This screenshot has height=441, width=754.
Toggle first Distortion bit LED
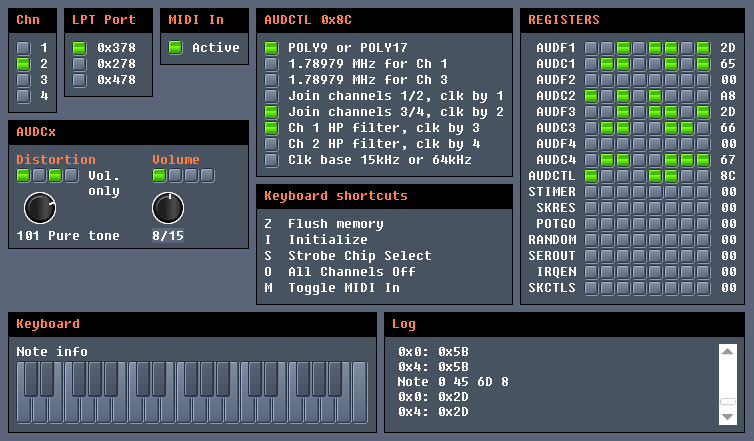pos(23,176)
